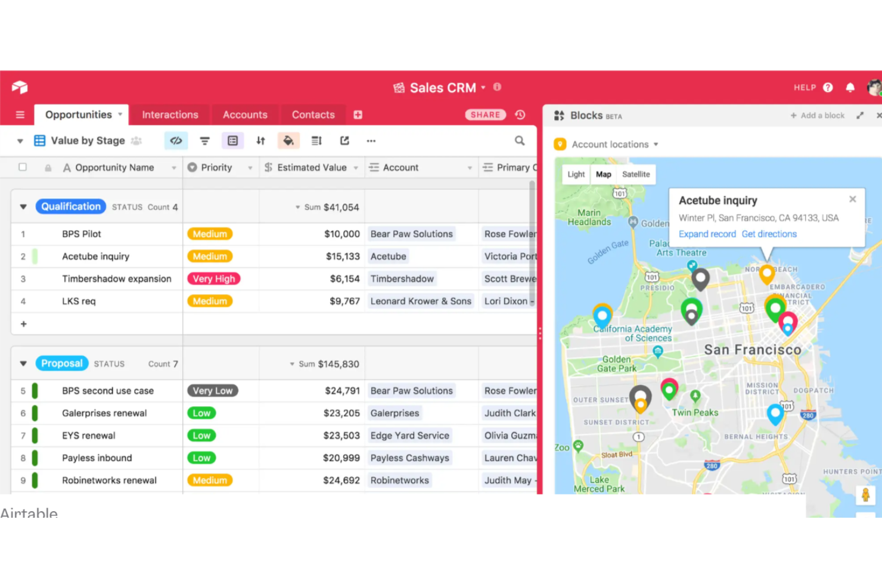882x588 pixels.
Task: Collapse the Proposal group
Action: (23, 363)
